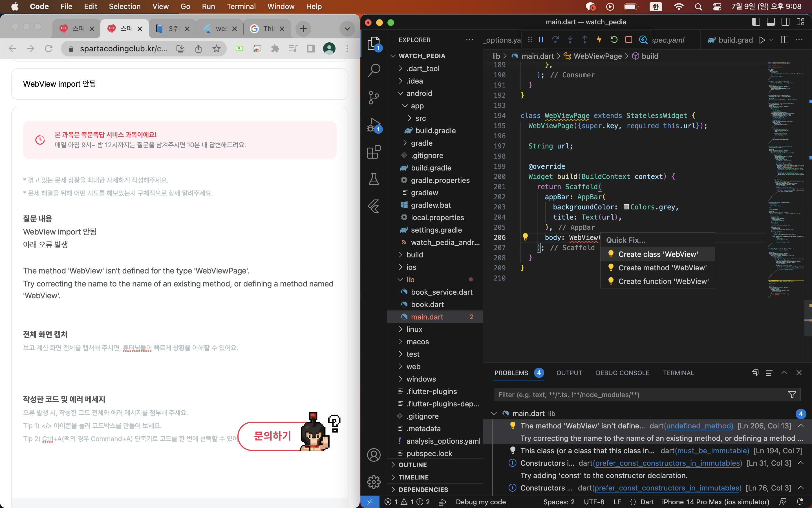Stop the debug session
This screenshot has width=812, height=508.
(628, 40)
